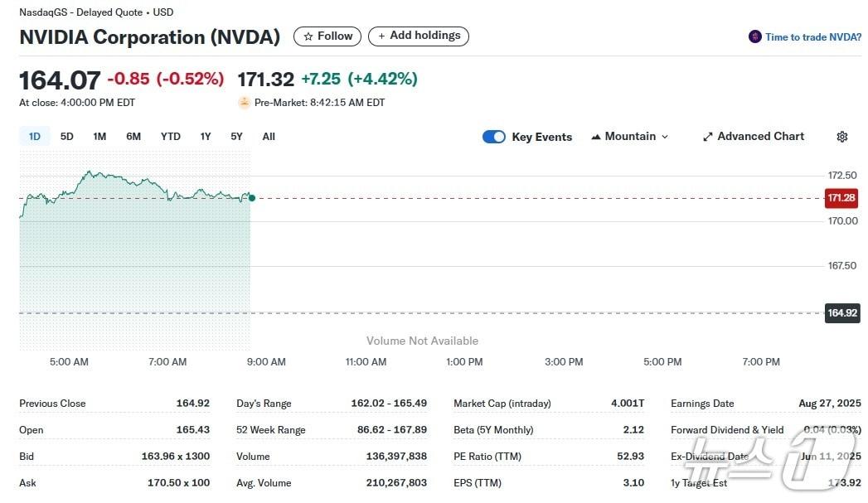Click the Pre-Market sun icon
Viewport: 868px width, 503px height.
click(x=244, y=103)
